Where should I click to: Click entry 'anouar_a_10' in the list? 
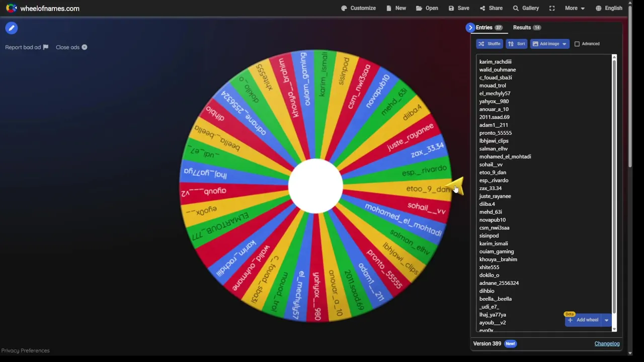coord(494,109)
